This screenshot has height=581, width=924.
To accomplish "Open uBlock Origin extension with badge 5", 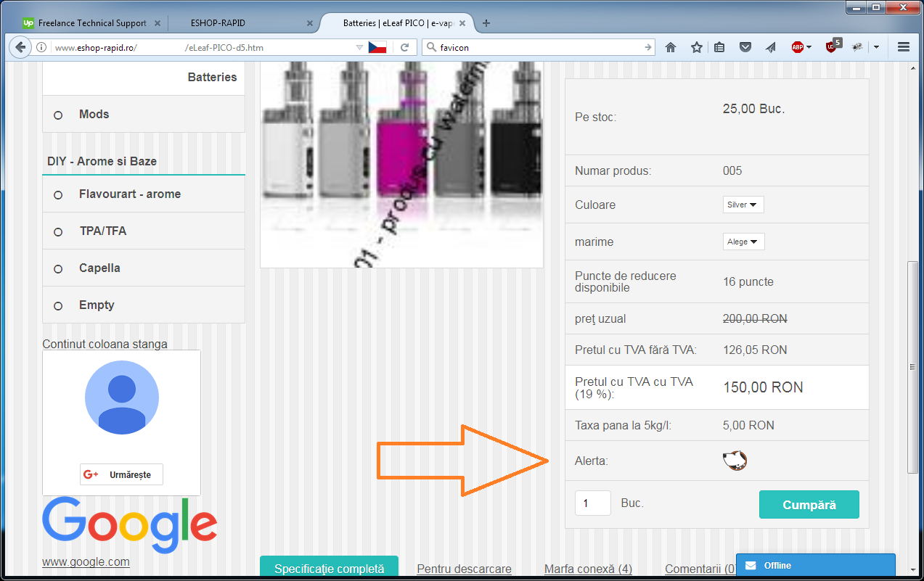I will click(x=832, y=46).
